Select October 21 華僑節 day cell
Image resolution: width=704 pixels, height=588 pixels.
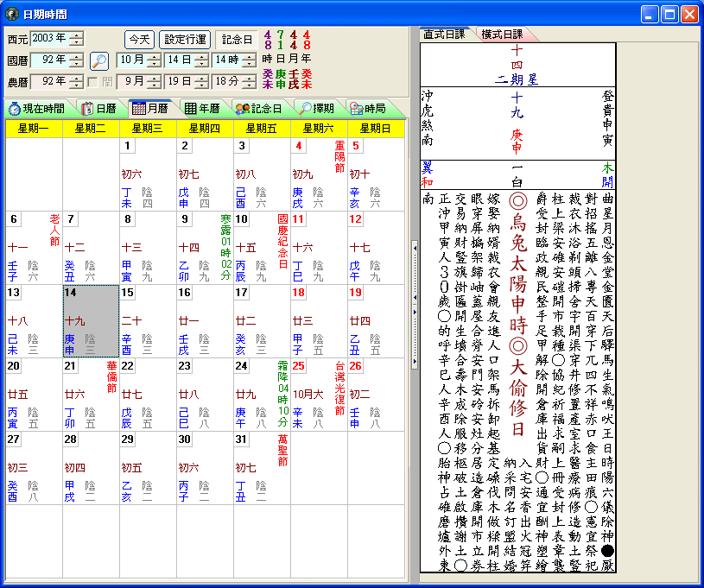[91, 395]
